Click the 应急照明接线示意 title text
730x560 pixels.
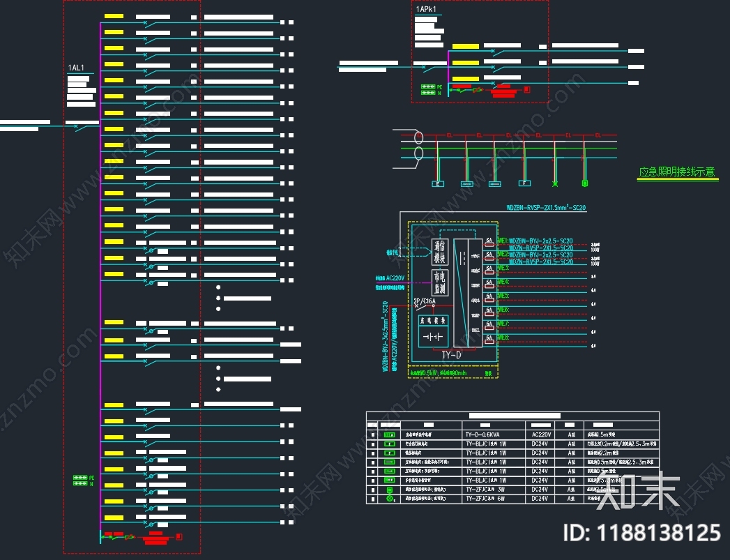(677, 172)
